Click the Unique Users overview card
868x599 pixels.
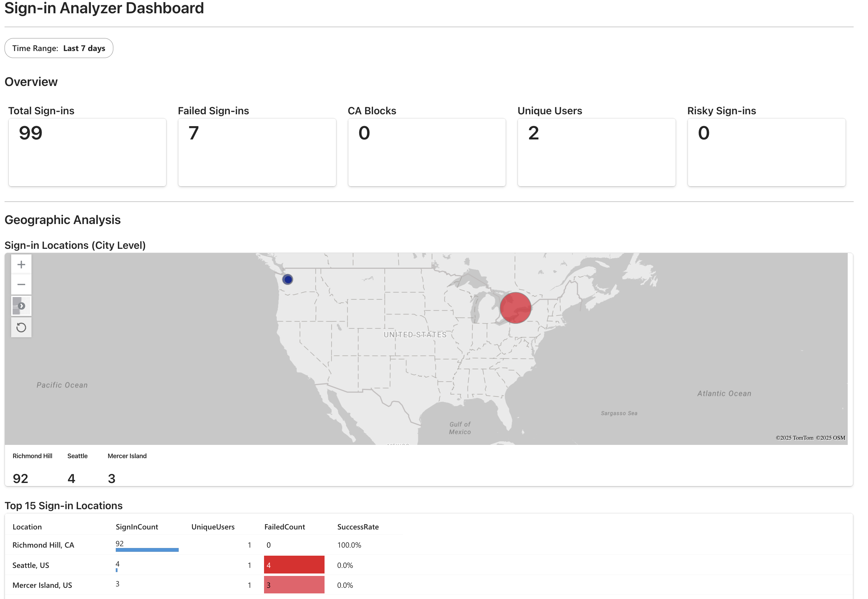597,152
